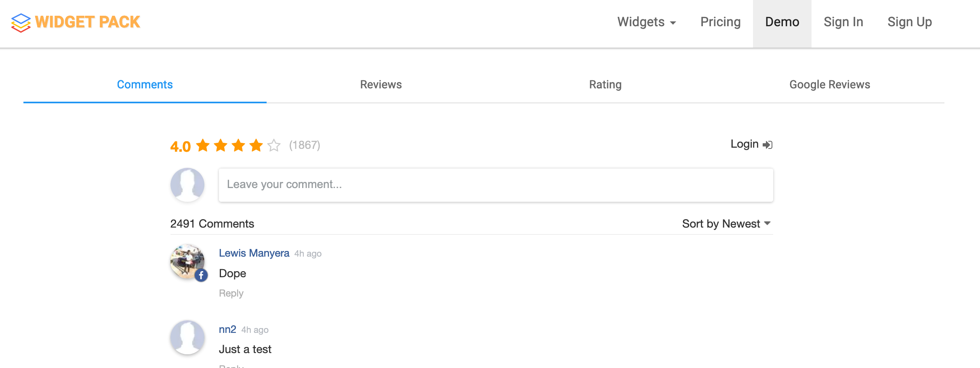Image resolution: width=980 pixels, height=368 pixels.
Task: Open the Sort by Newest dropdown
Action: click(726, 224)
